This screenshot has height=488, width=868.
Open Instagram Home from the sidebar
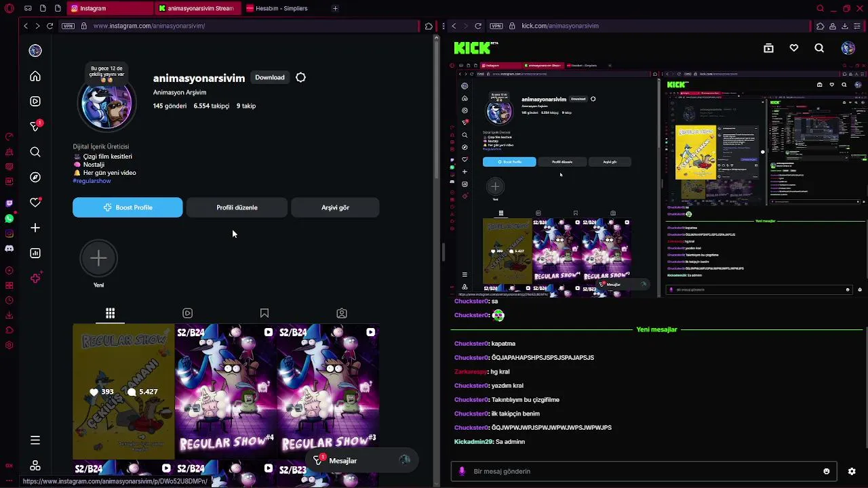click(x=35, y=76)
